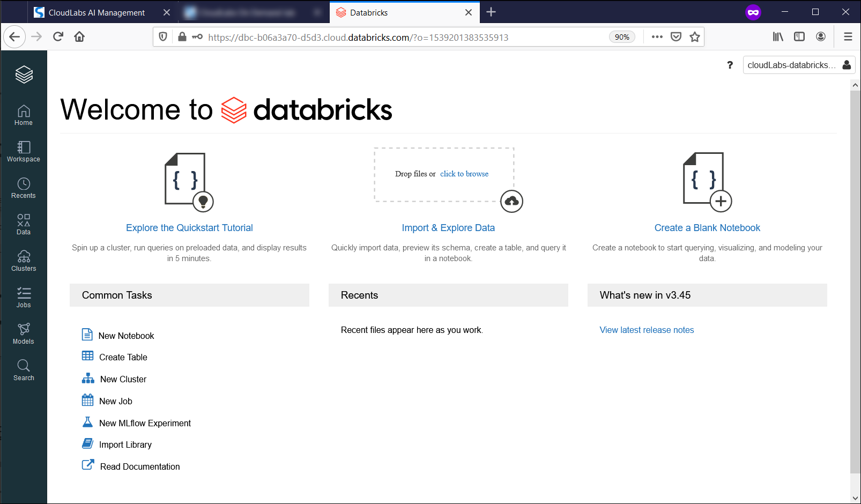Open the Firefox hamburger menu
This screenshot has height=504, width=861.
[848, 36]
